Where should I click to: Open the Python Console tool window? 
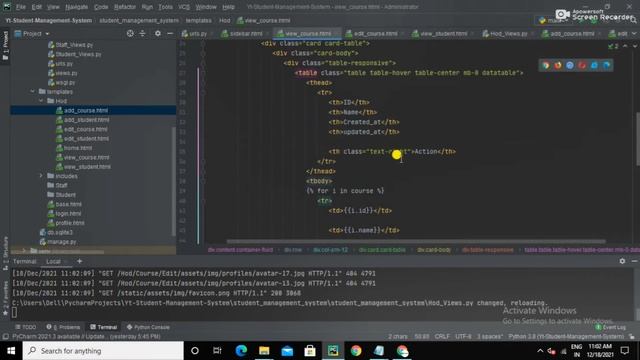coord(148,327)
